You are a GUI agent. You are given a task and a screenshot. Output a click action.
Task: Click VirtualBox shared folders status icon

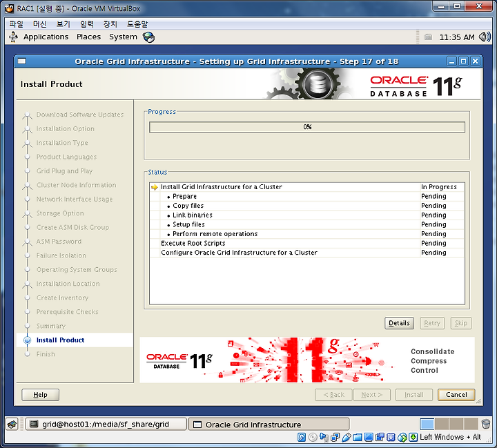pyautogui.click(x=358, y=437)
